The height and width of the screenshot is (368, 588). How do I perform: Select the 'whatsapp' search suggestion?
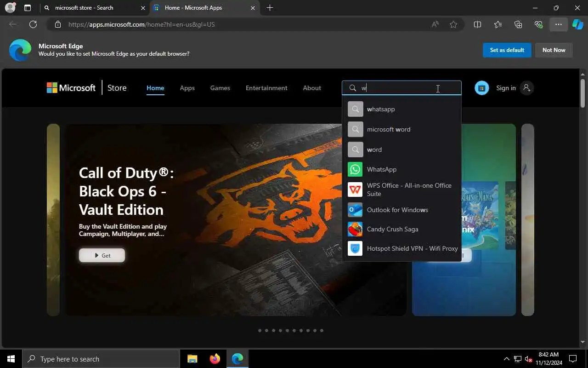[x=401, y=109]
